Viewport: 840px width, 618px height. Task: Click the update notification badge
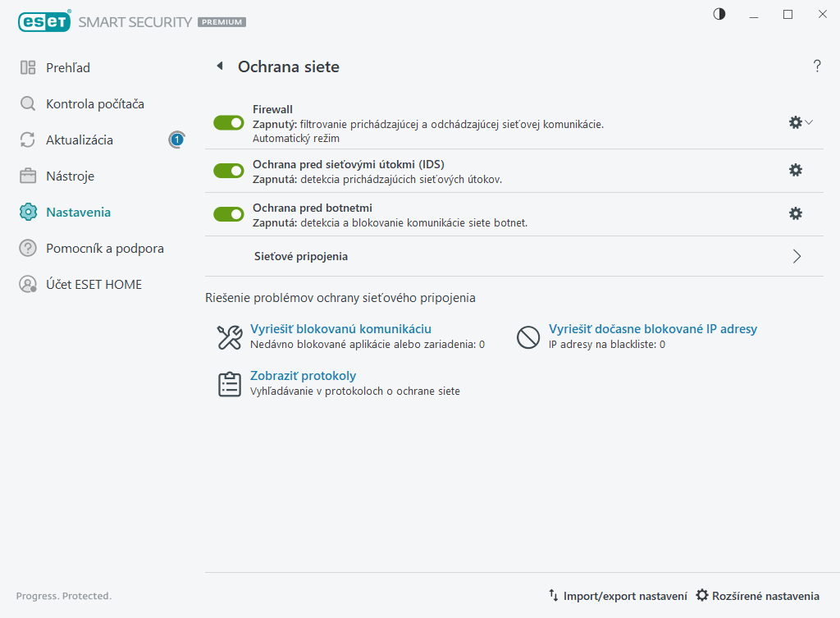pos(176,140)
